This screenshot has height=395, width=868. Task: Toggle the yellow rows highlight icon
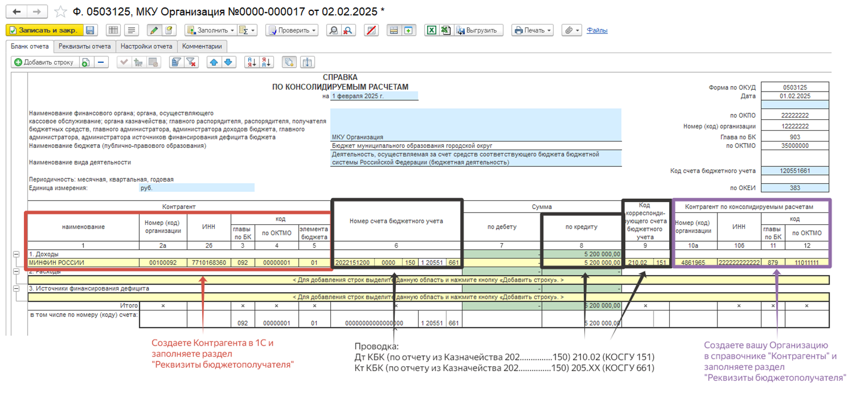(394, 30)
